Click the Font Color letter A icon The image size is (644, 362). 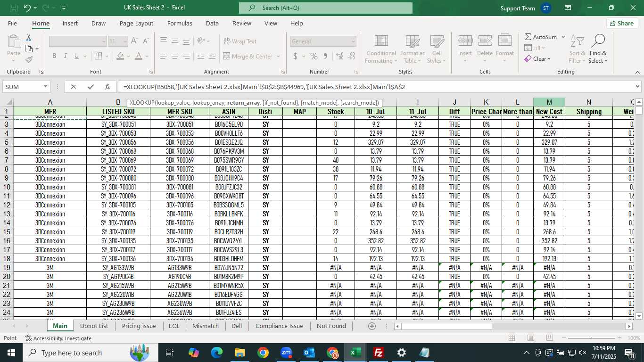(x=139, y=56)
